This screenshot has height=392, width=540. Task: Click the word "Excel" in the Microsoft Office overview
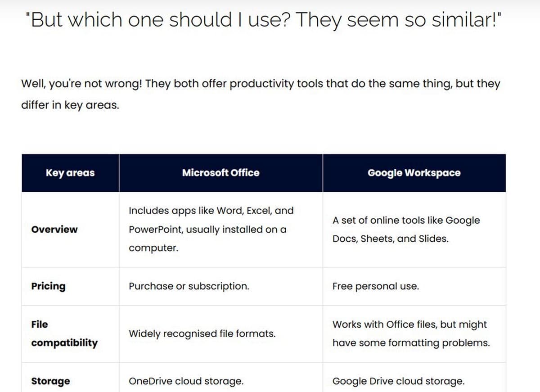coord(258,211)
